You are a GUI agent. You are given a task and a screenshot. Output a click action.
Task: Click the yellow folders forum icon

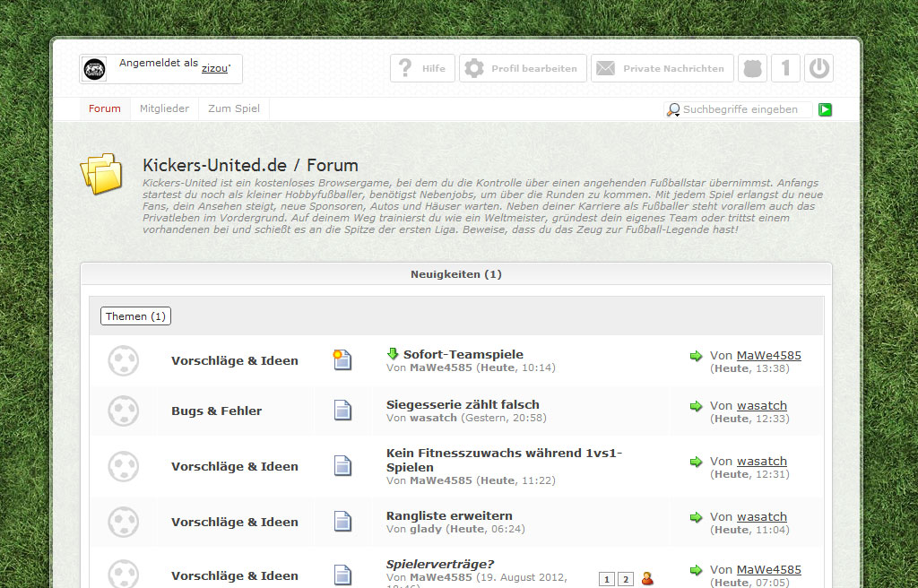[x=102, y=173]
